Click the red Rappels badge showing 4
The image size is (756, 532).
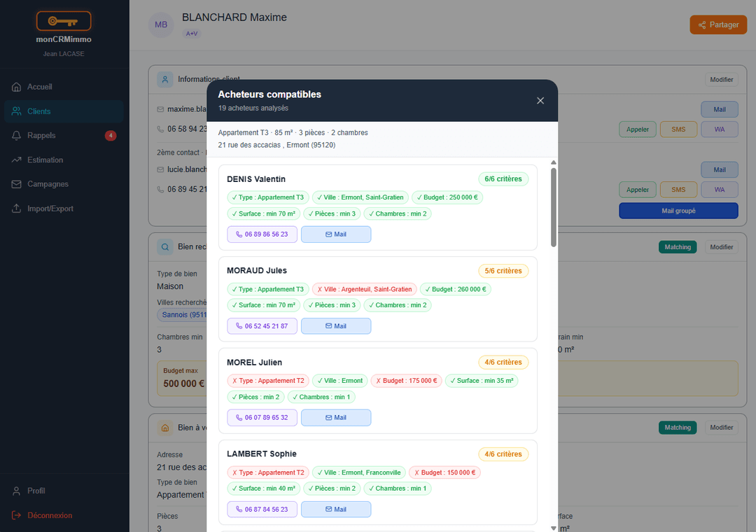[111, 136]
